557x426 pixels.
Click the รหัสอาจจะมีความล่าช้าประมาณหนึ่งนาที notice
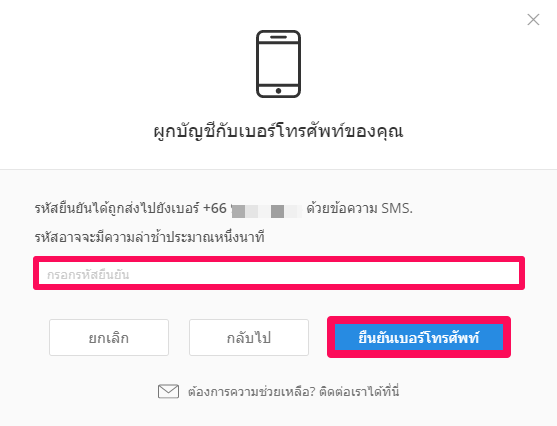point(150,237)
